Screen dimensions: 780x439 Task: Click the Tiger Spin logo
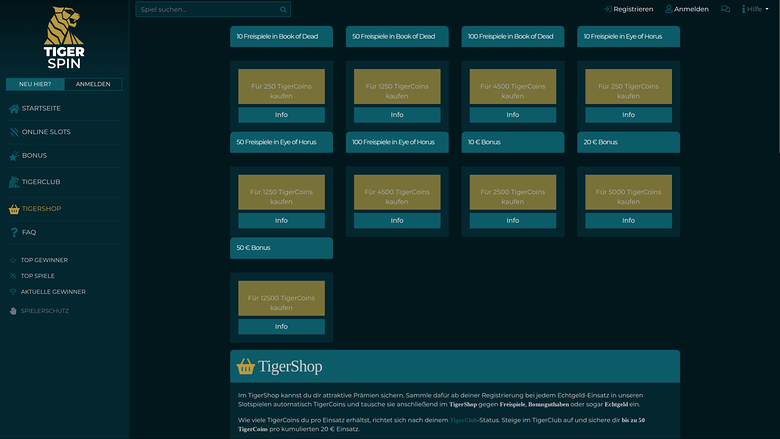pos(64,38)
